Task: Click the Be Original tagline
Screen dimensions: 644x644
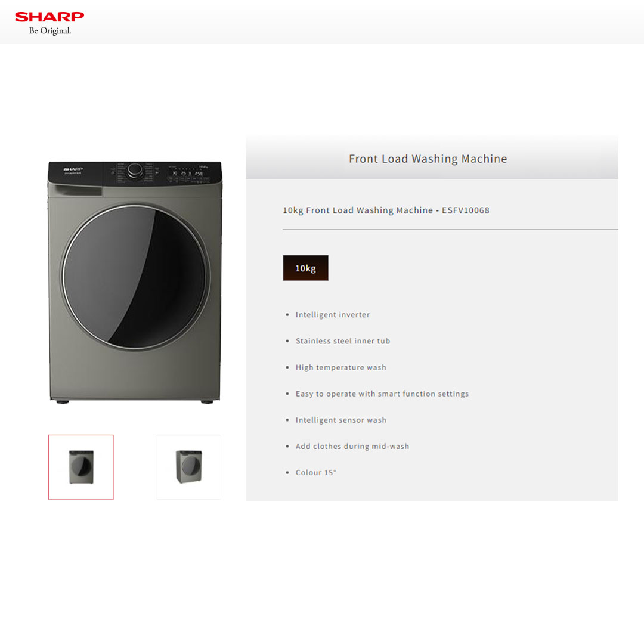Action: (50, 31)
